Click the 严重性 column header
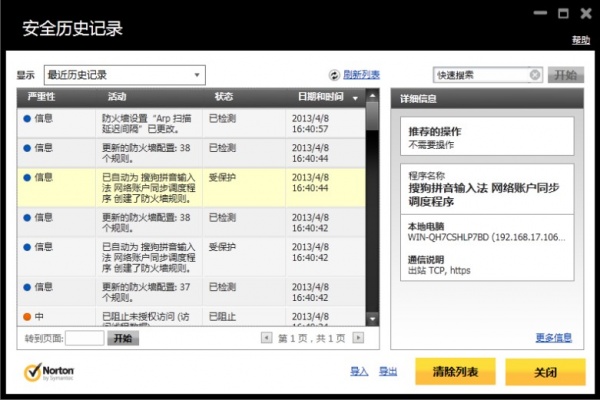Screen dimensions: 600x400 pyautogui.click(x=41, y=97)
